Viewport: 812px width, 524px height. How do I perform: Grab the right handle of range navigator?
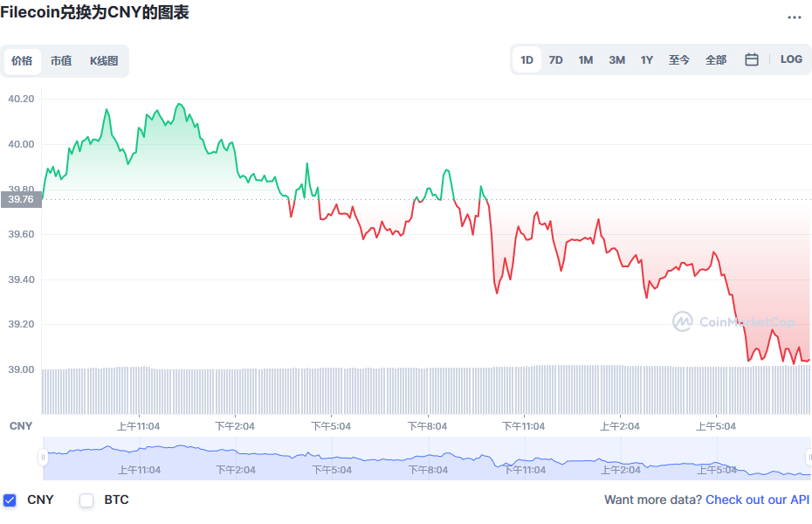(x=809, y=458)
